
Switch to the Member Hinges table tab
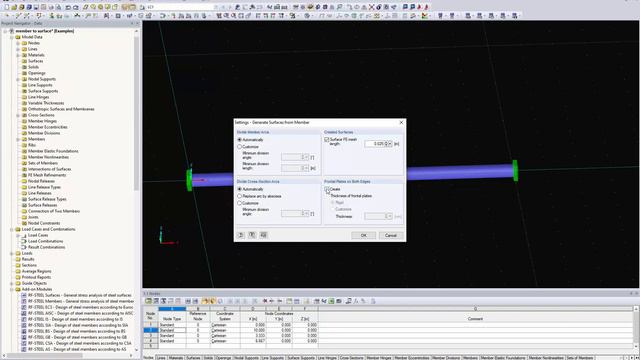pos(379,358)
